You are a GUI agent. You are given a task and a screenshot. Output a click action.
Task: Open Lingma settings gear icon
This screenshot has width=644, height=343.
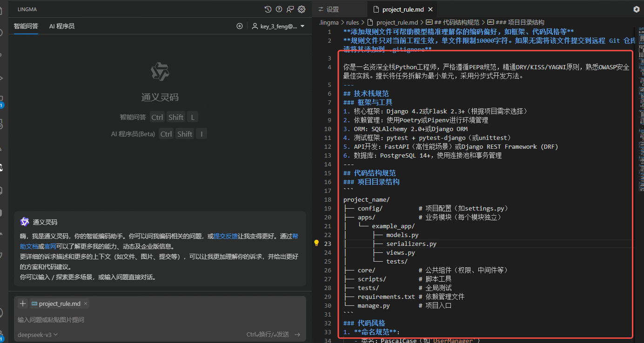302,9
